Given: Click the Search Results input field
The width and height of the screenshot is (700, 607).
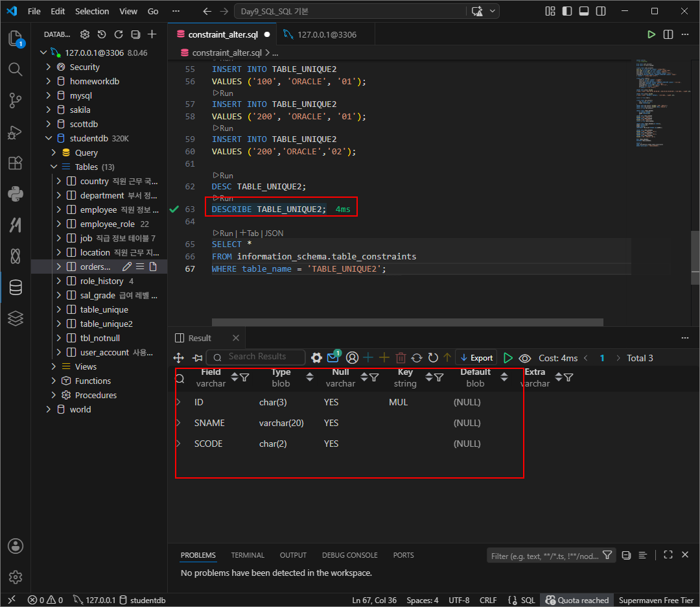Looking at the screenshot, I should 256,357.
